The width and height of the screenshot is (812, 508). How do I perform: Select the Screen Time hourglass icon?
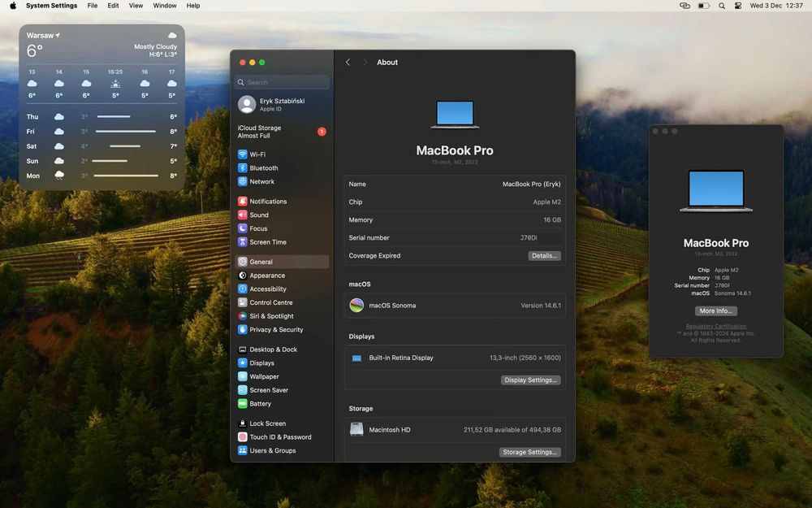tap(242, 242)
